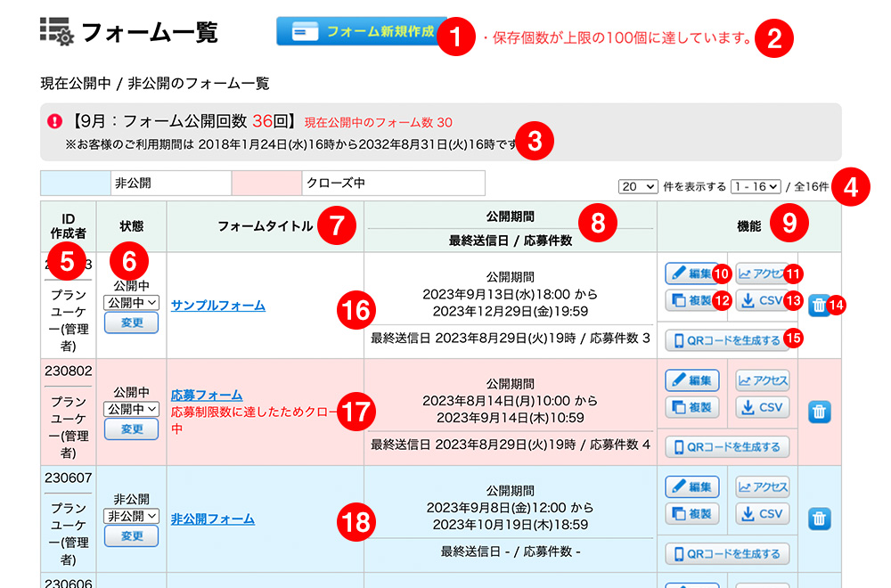Screen dimensions: 891x588
Task: Open the 応募フォーム title link
Action: click(207, 395)
